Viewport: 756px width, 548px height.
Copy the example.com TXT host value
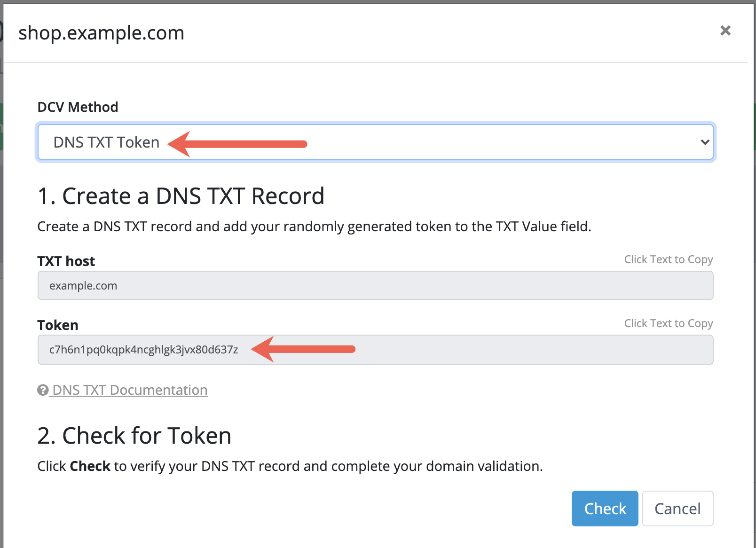[x=83, y=286]
